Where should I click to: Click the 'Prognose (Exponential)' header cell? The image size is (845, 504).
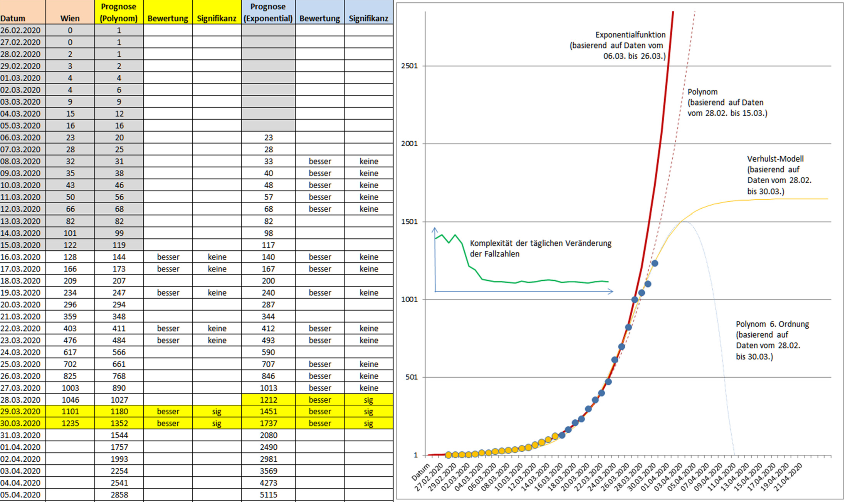(x=268, y=12)
